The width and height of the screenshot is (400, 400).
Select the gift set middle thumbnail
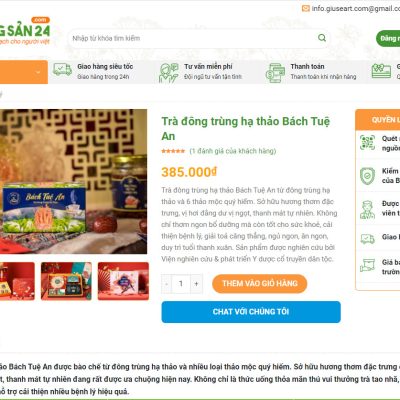click(66, 281)
